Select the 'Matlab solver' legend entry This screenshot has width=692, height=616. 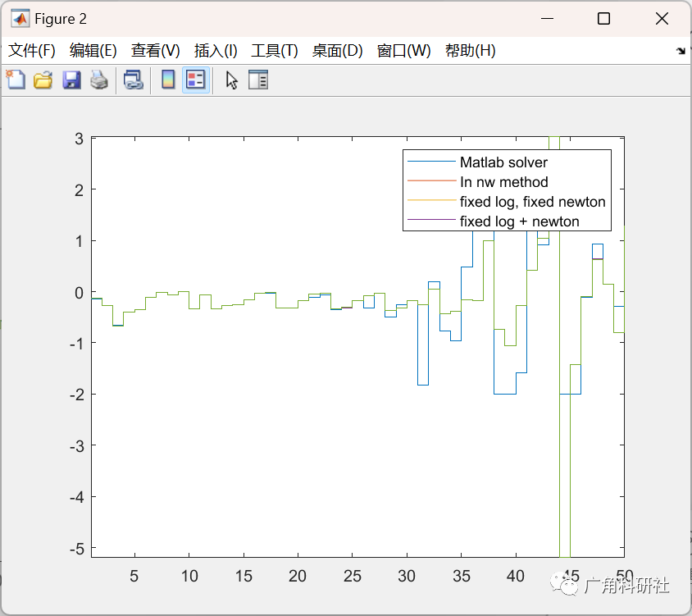pos(503,162)
